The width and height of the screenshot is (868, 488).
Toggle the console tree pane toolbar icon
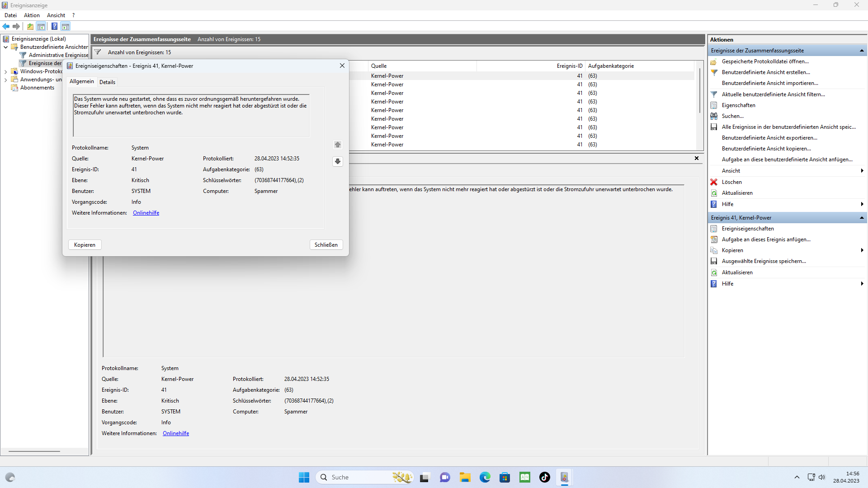pos(41,26)
